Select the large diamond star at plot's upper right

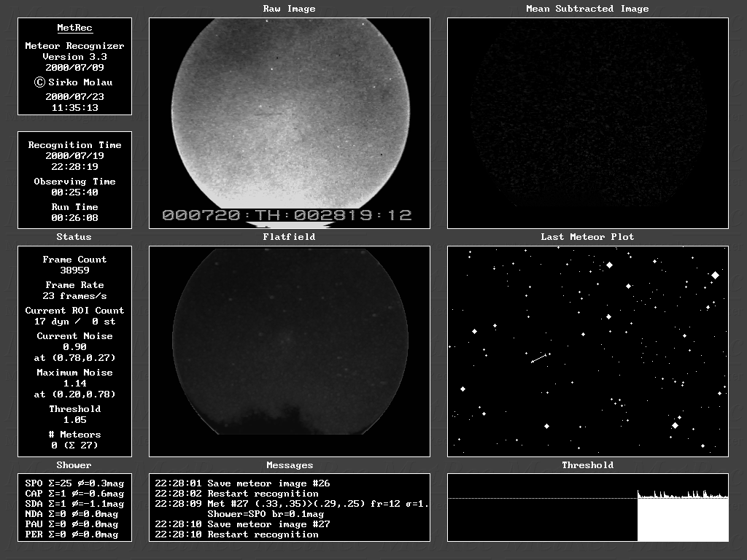[x=715, y=275]
